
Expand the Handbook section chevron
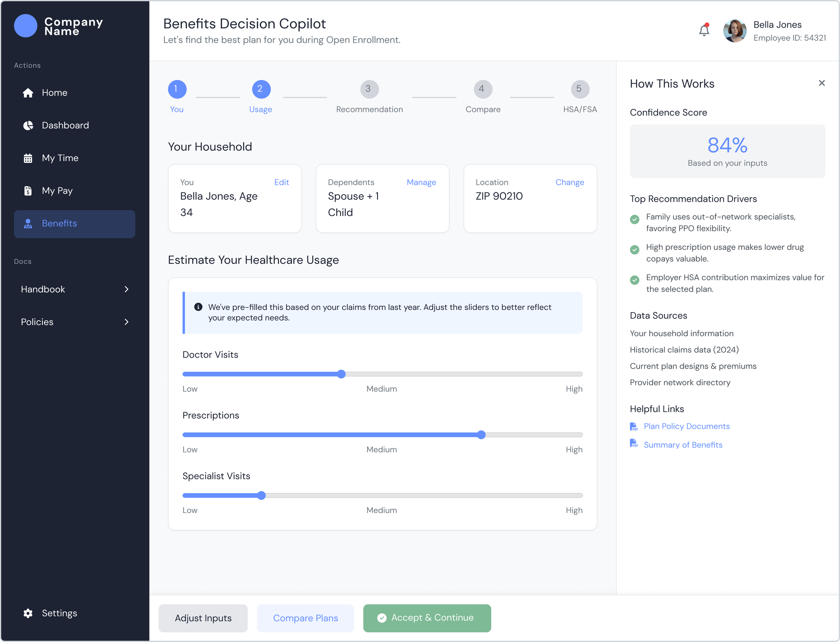pyautogui.click(x=126, y=289)
